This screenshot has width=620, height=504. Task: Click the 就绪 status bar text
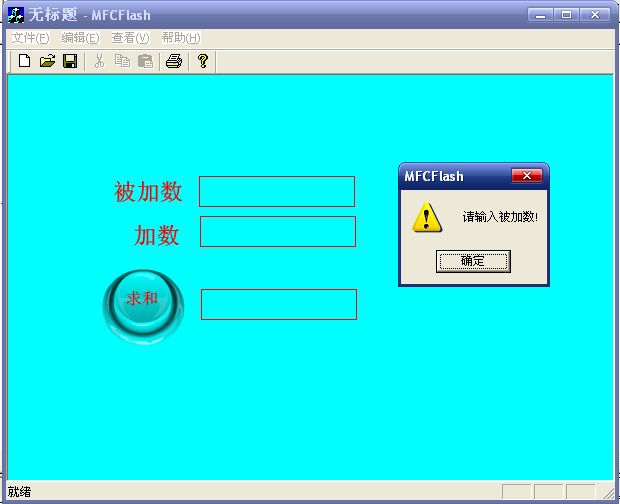point(19,492)
